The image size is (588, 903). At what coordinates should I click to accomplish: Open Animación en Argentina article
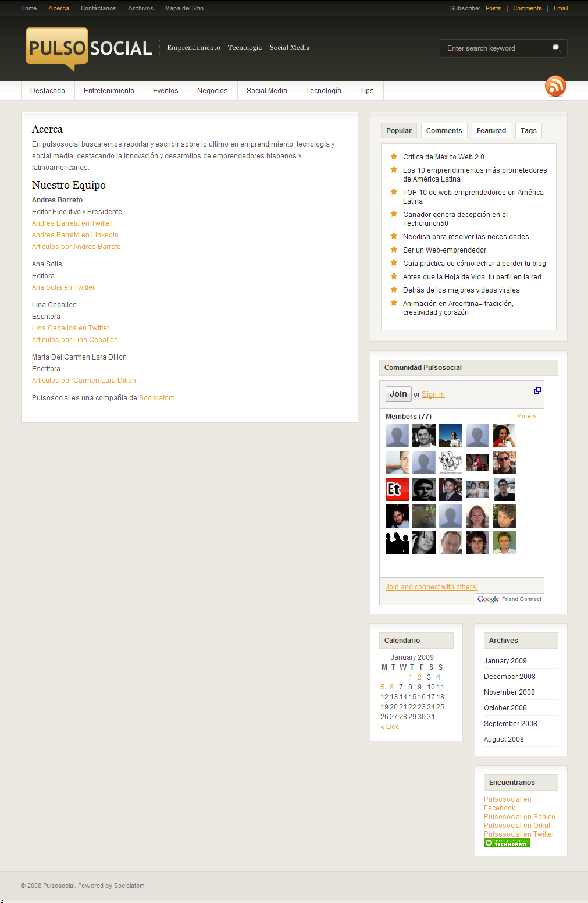(x=458, y=308)
